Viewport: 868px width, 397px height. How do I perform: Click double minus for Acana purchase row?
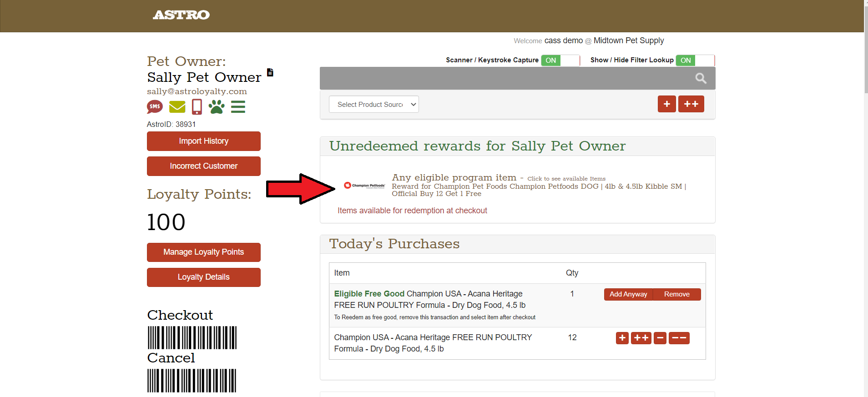(679, 338)
